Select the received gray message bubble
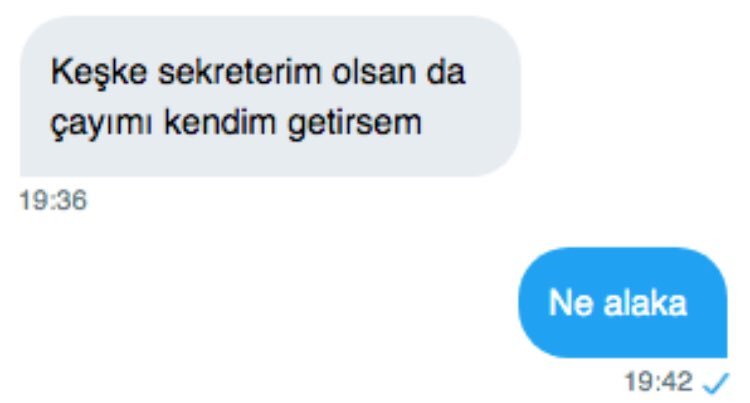 [x=270, y=97]
